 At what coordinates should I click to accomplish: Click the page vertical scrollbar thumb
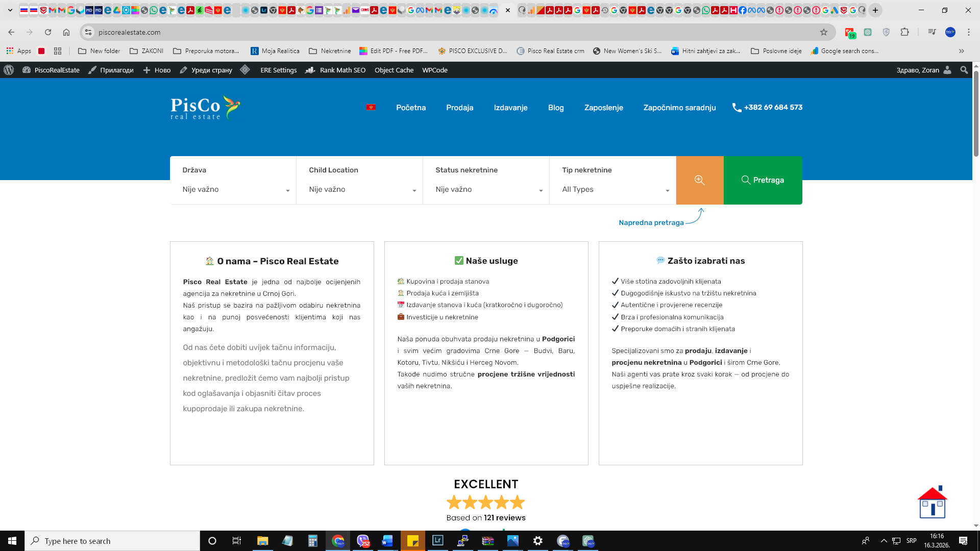(976, 112)
